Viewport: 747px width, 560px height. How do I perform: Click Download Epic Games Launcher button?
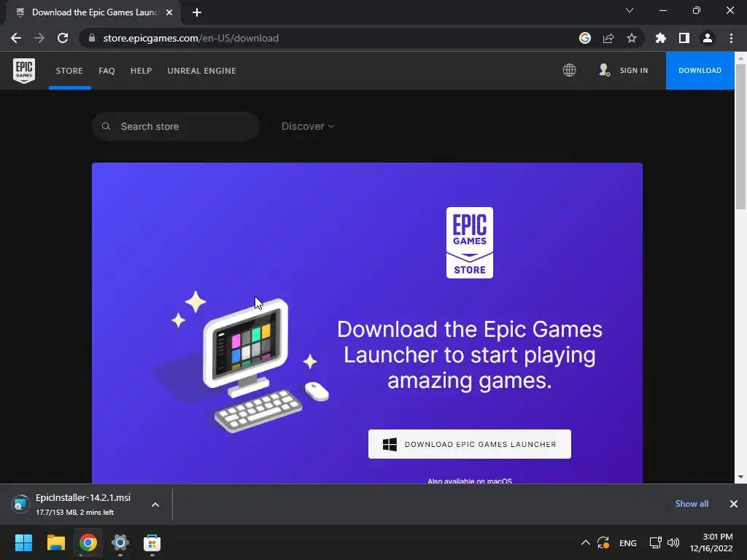click(x=470, y=444)
